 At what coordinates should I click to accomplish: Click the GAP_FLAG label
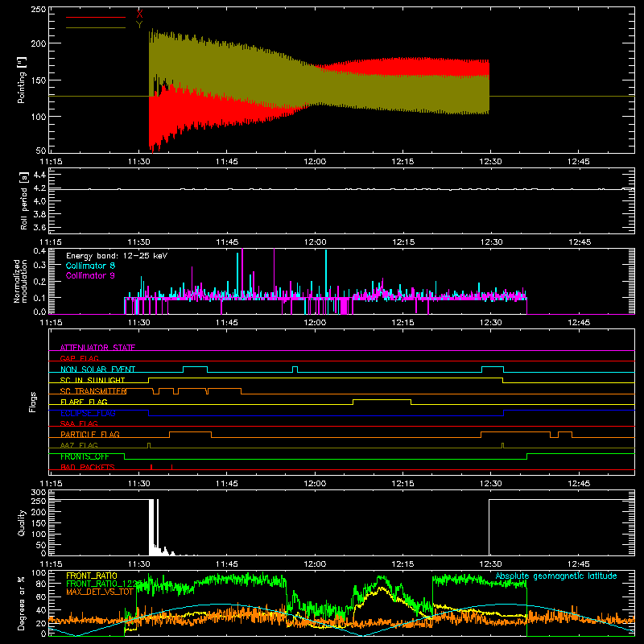[x=79, y=358]
